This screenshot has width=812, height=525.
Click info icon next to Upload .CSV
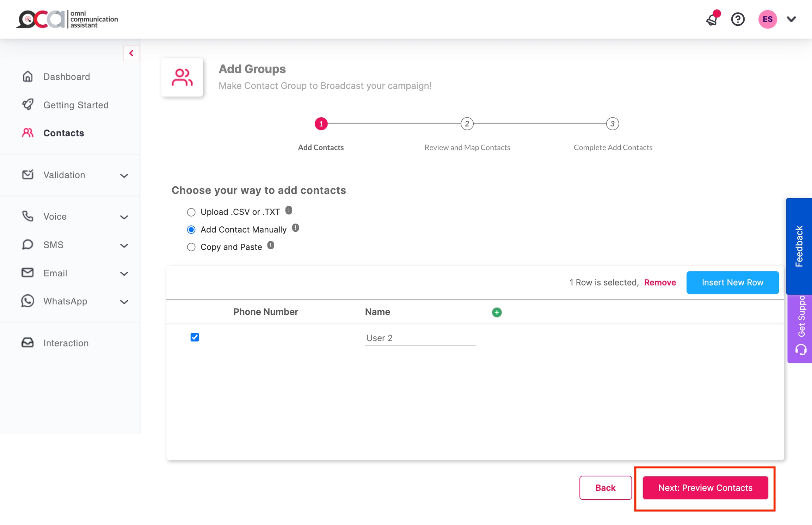point(289,211)
